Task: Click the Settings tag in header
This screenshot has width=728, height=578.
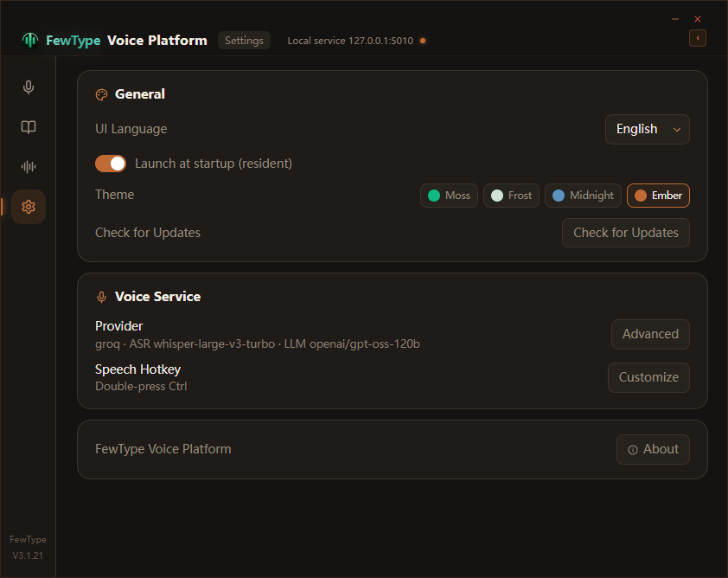Action: 244,41
